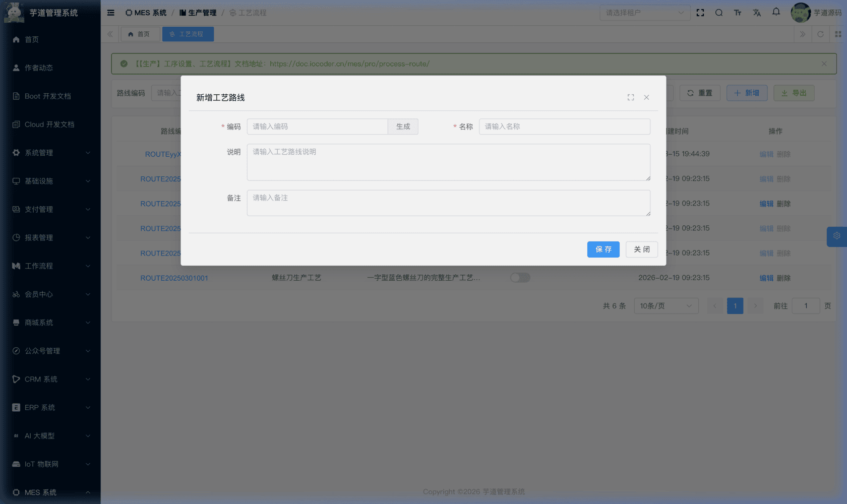Save the new route with 保存 button
The height and width of the screenshot is (504, 847).
[x=603, y=249]
